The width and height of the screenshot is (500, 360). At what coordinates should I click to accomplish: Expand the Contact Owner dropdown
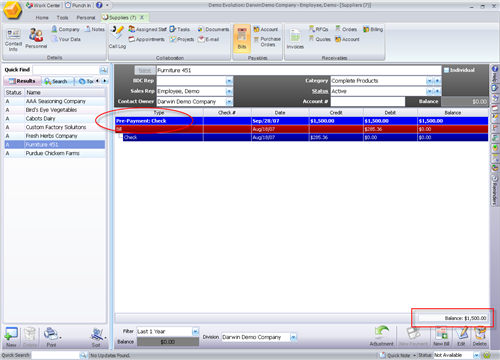click(229, 101)
